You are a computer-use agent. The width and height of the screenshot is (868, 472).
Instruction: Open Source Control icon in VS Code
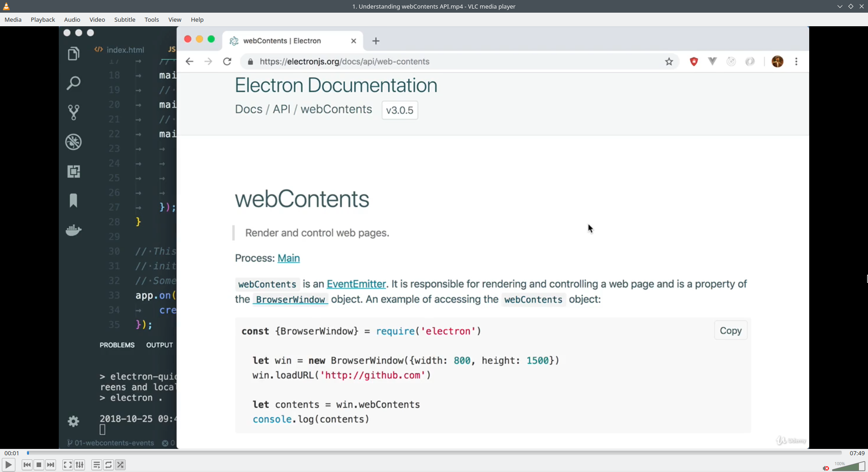[x=74, y=112]
